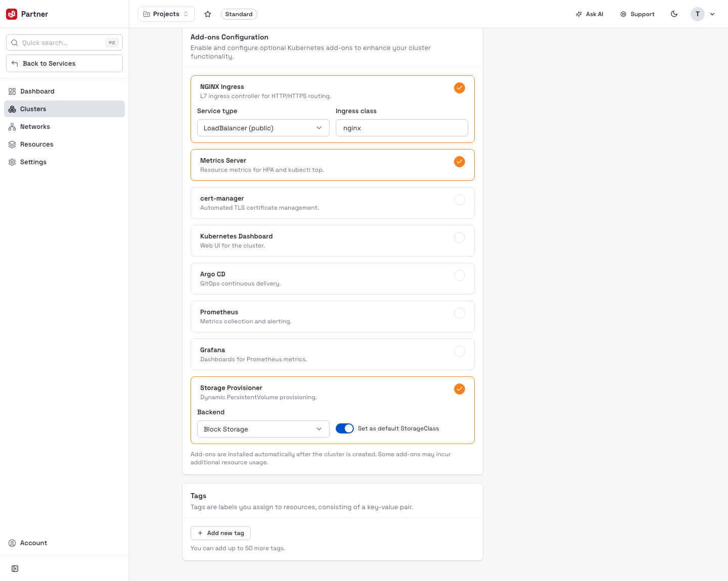This screenshot has width=728, height=581.
Task: Switch to dark mode moon icon
Action: point(674,14)
